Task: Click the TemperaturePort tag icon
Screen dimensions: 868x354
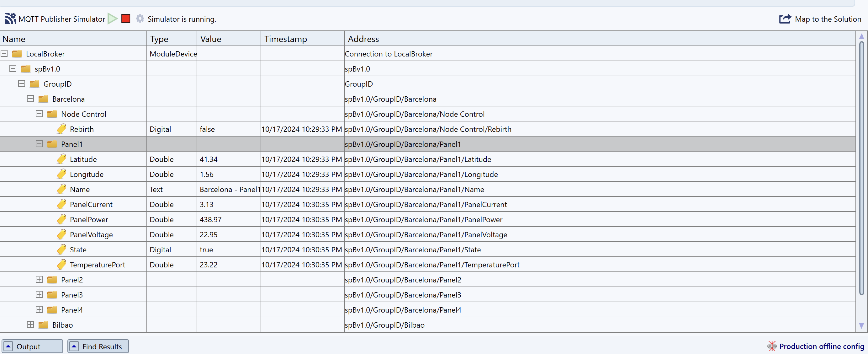Action: [61, 265]
